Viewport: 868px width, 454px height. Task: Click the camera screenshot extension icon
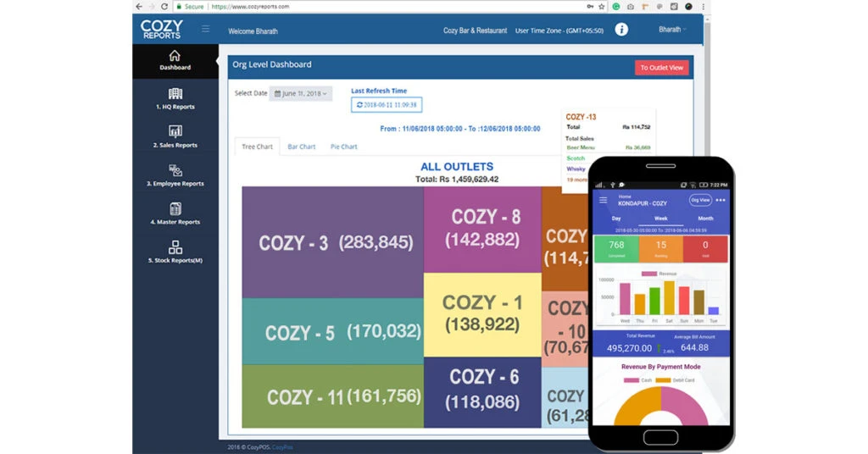pos(631,7)
